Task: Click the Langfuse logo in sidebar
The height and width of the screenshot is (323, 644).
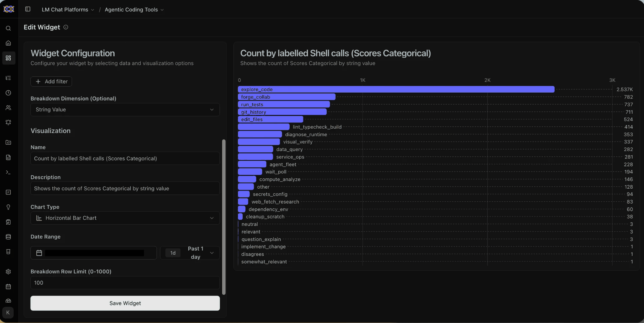Action: tap(8, 9)
